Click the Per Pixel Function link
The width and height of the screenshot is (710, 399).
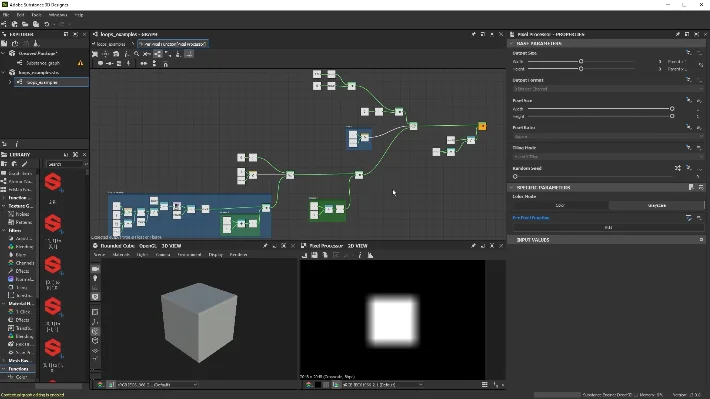coord(531,218)
